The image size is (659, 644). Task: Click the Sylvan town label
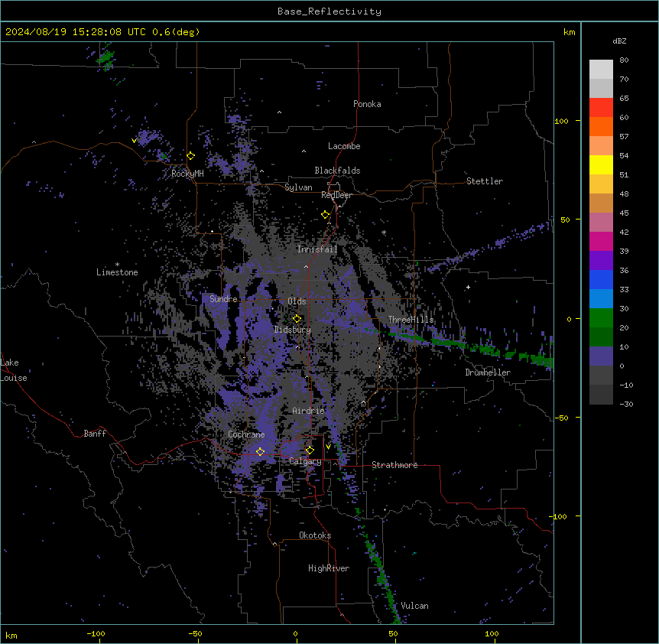[x=298, y=187]
